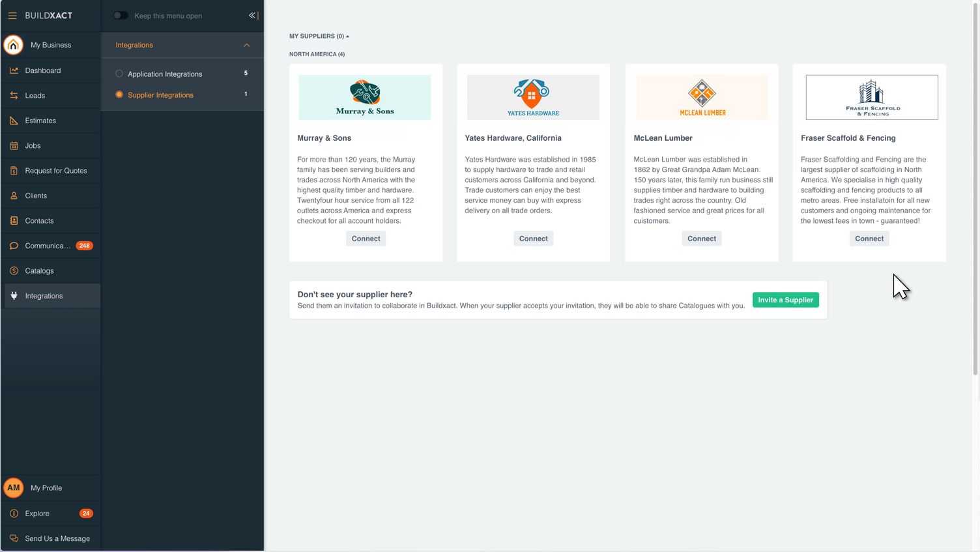Click Invite a Supplier button
The width and height of the screenshot is (980, 552).
coord(786,300)
